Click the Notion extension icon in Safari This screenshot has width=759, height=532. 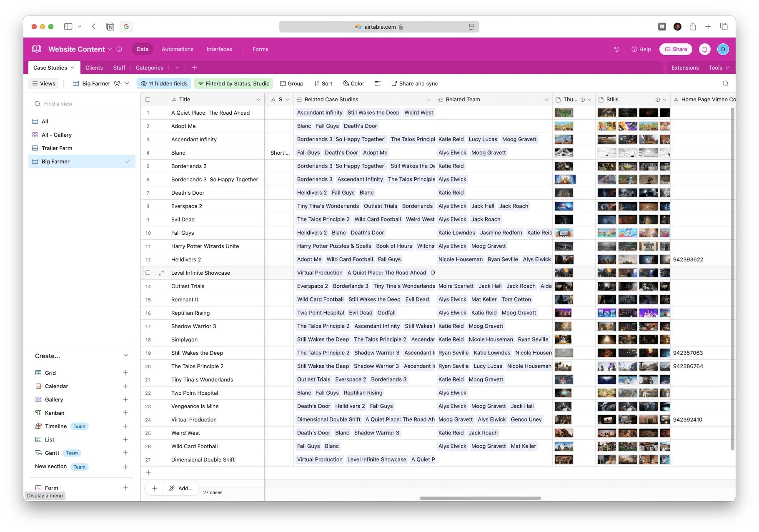tap(110, 27)
